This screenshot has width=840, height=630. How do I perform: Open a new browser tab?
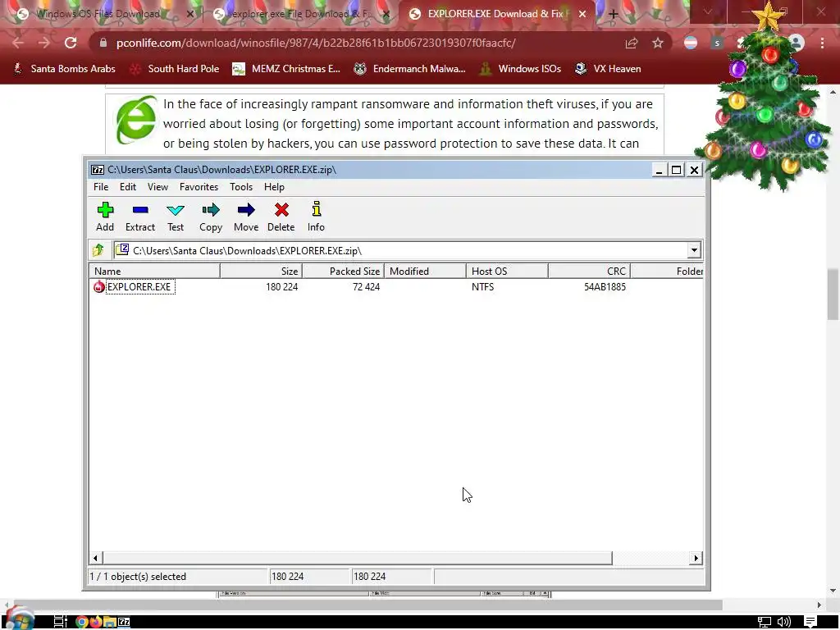tap(614, 15)
